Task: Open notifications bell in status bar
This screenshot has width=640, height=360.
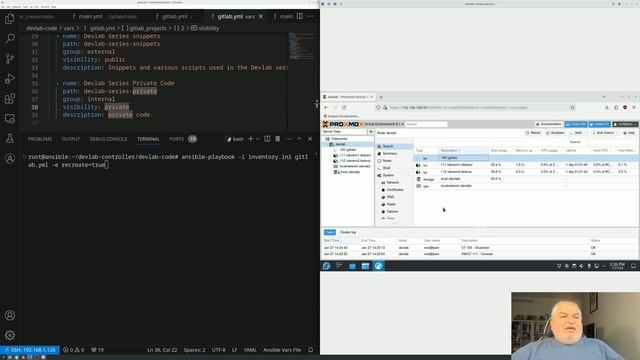Action: 311,350
